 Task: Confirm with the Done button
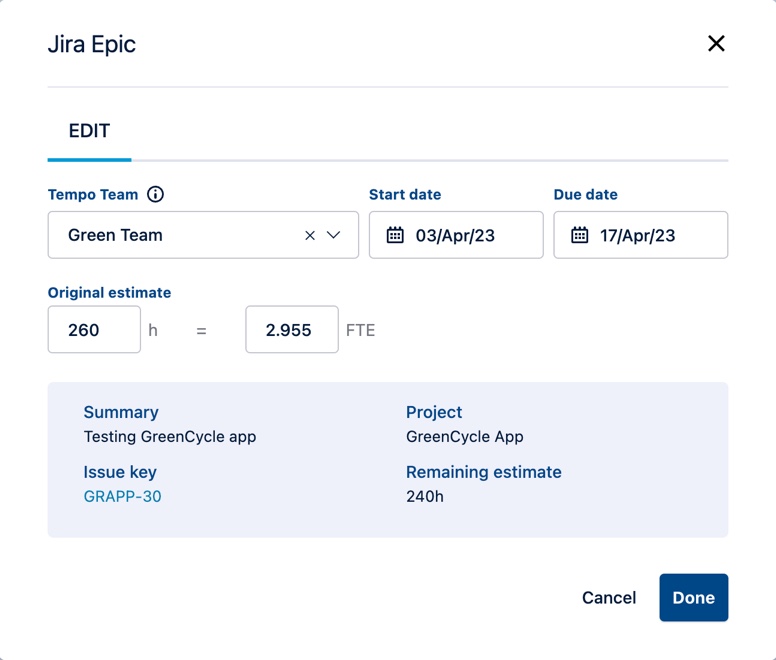click(x=693, y=598)
